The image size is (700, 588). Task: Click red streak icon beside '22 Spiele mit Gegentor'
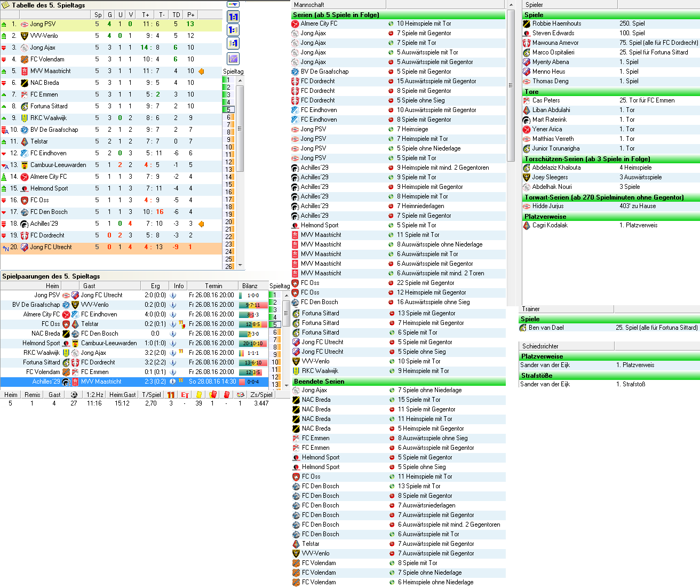pos(391,283)
